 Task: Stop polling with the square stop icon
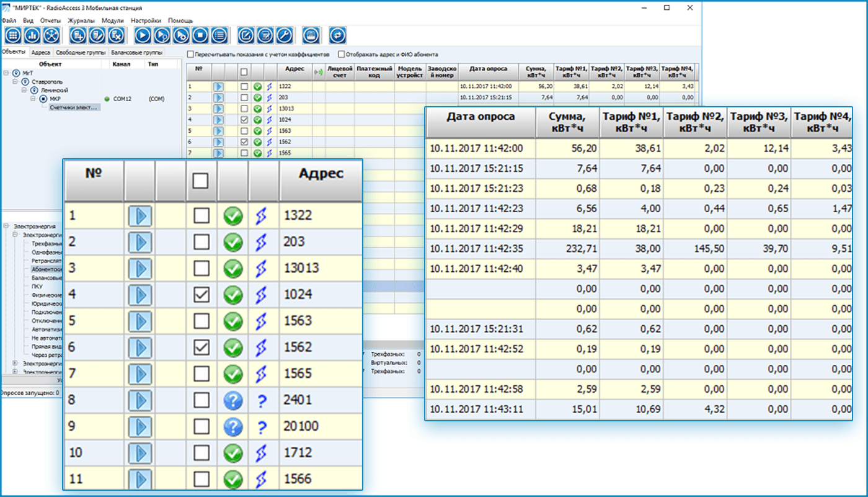[200, 35]
